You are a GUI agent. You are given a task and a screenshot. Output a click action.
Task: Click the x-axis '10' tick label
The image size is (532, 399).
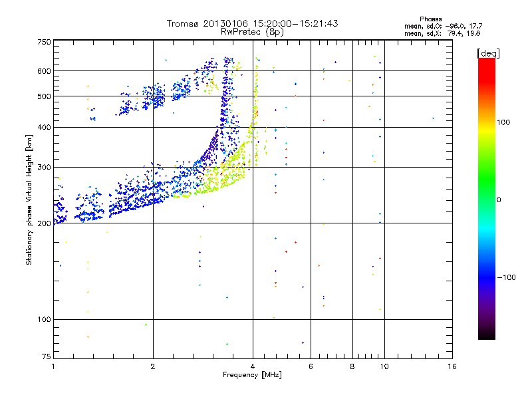pyautogui.click(x=384, y=366)
